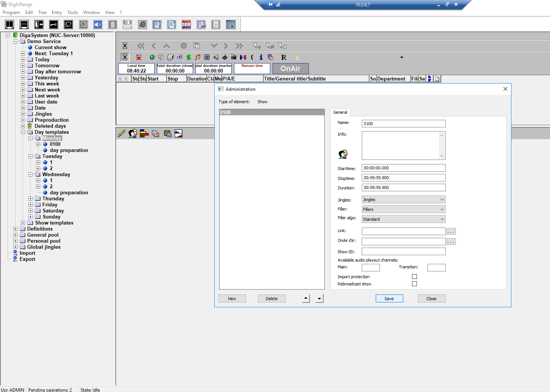550x392 pixels.
Task: Open the Jingles dropdown
Action: pyautogui.click(x=403, y=200)
